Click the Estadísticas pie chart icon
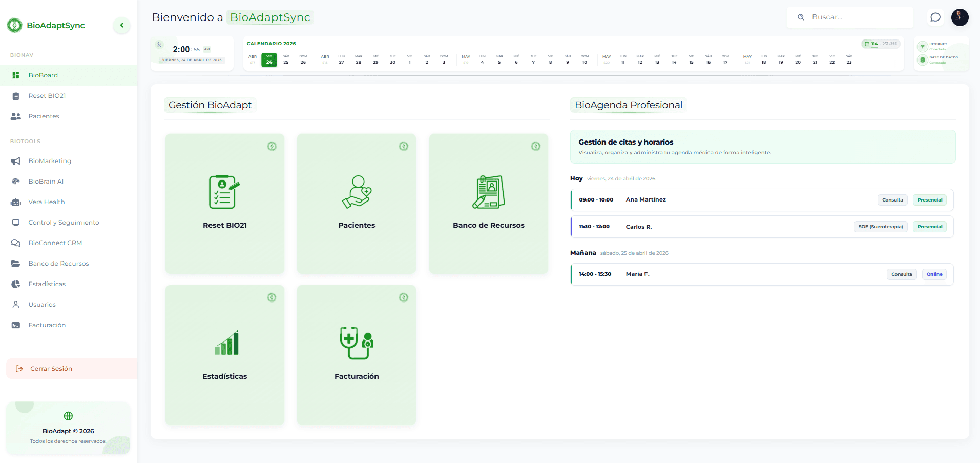 [16, 284]
